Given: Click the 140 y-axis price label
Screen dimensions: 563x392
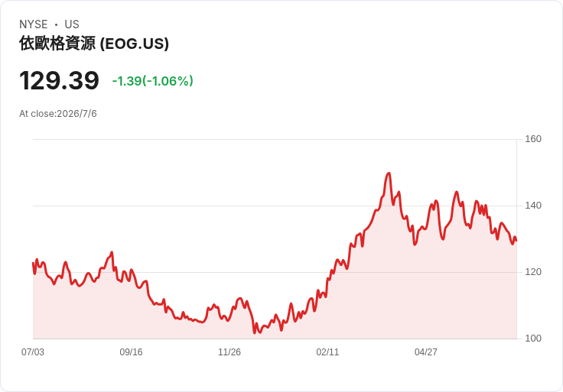Looking at the screenshot, I should pos(533,206).
